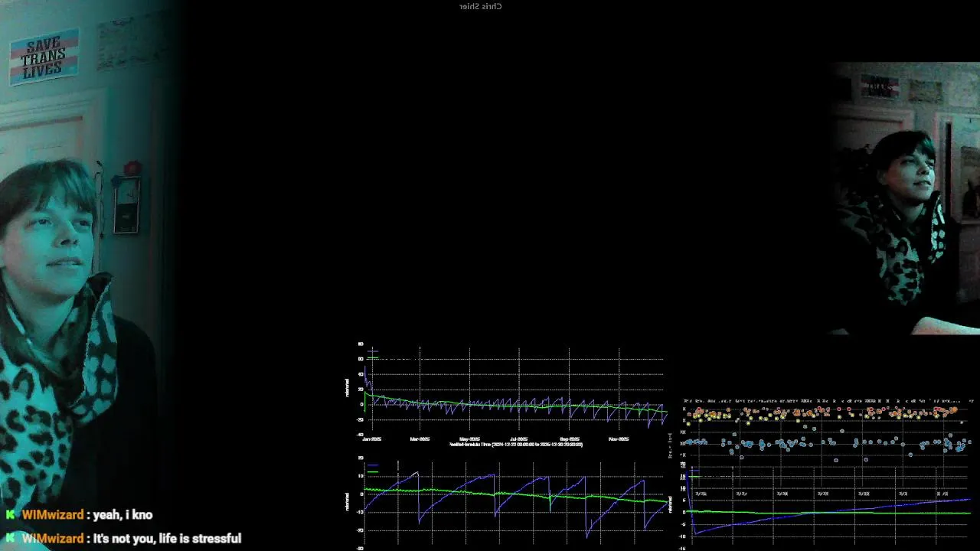Click the colored dot scatter plot
Viewport: 980px width, 551px height.
(827, 429)
